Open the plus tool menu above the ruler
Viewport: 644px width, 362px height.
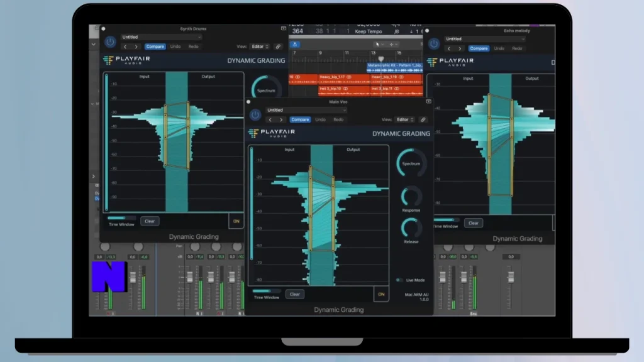pyautogui.click(x=394, y=45)
